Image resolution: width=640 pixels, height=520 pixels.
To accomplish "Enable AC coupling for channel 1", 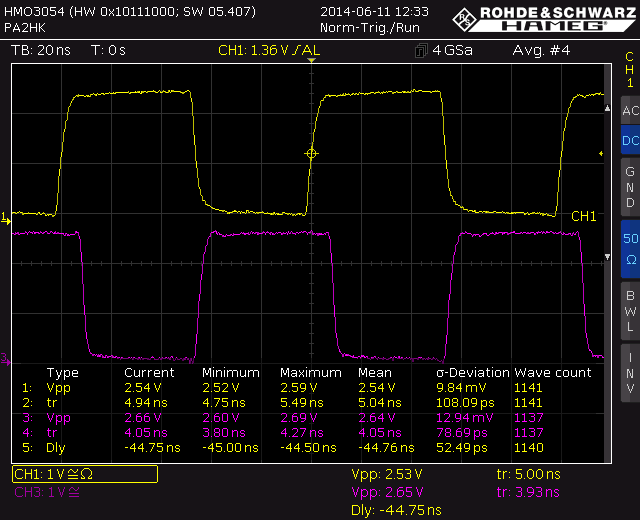I will (629, 110).
